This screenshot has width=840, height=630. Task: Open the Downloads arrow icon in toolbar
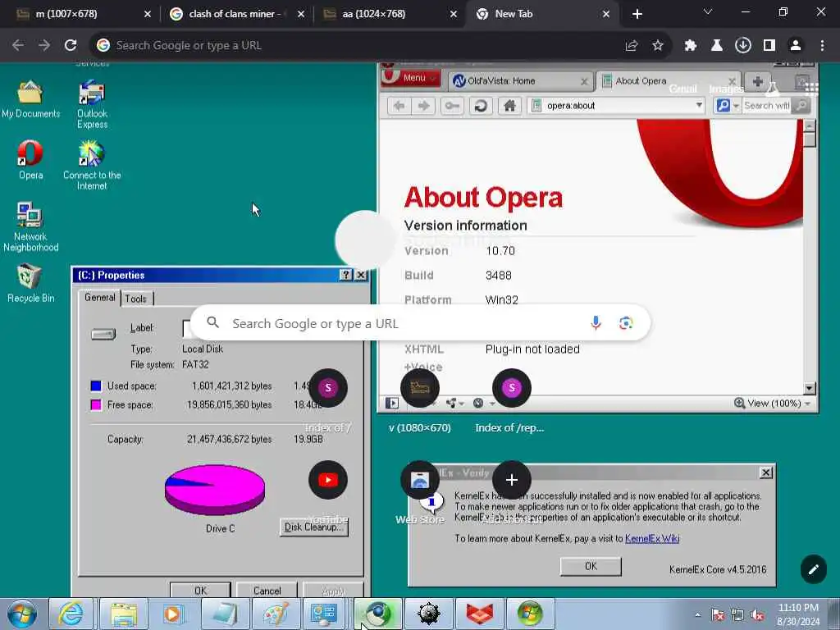743,46
